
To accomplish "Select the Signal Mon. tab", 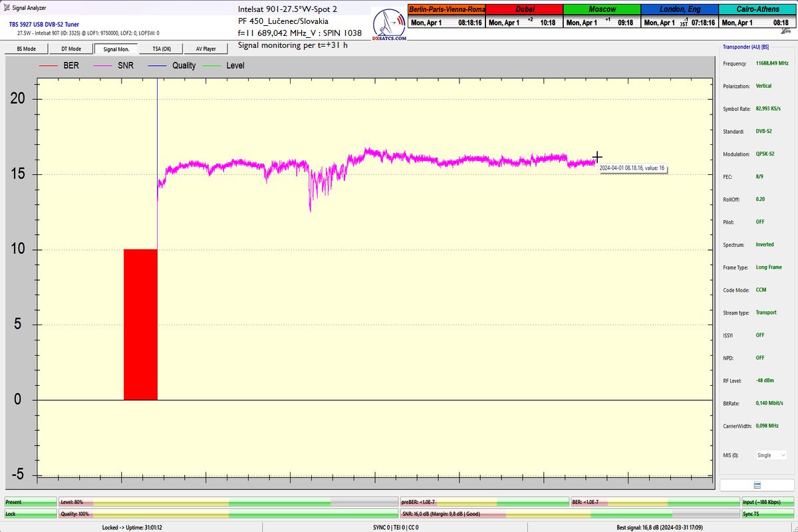I will (116, 49).
